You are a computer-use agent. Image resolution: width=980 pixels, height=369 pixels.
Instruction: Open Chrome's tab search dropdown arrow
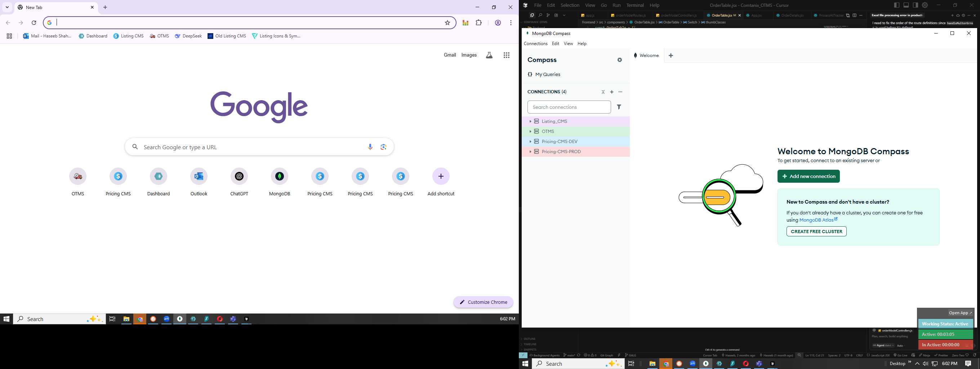(x=7, y=7)
